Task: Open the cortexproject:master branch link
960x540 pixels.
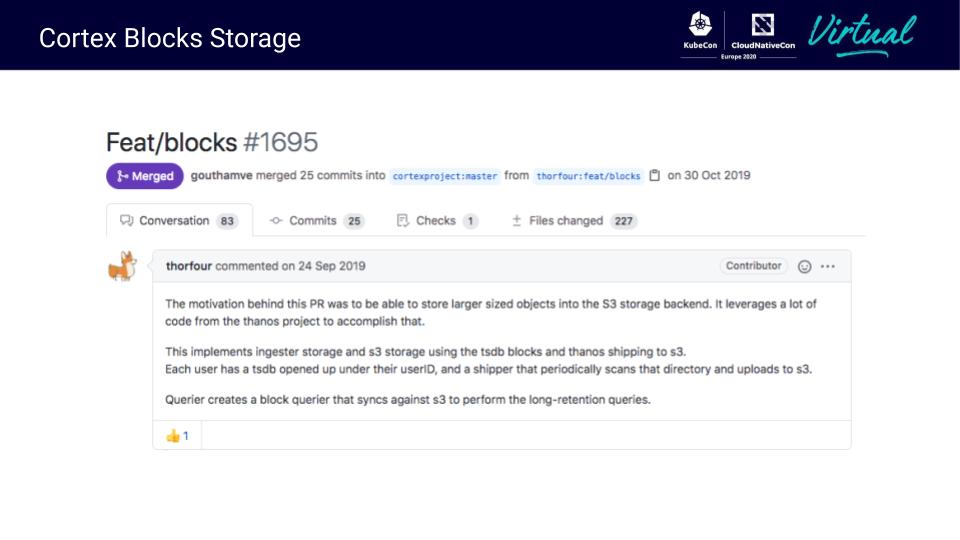Action: [x=444, y=176]
